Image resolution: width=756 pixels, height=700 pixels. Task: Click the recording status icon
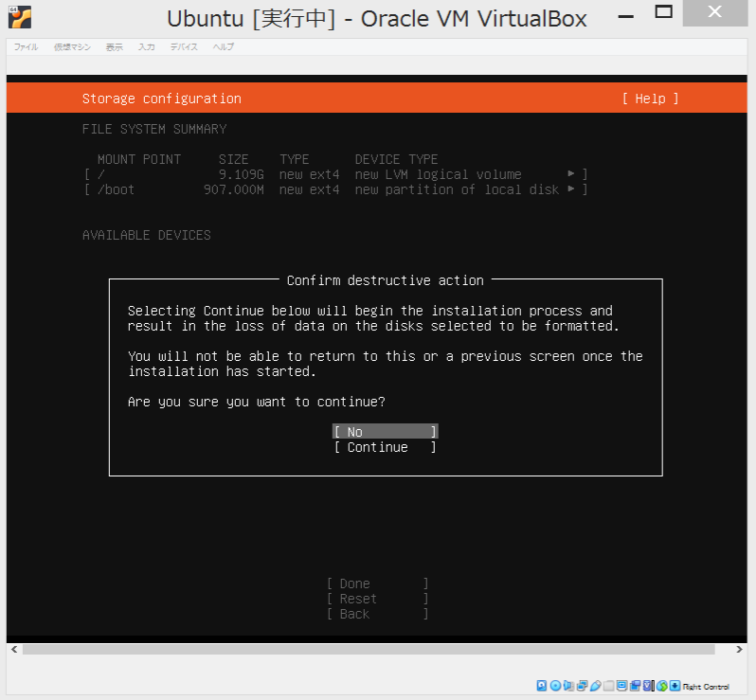coord(635,686)
